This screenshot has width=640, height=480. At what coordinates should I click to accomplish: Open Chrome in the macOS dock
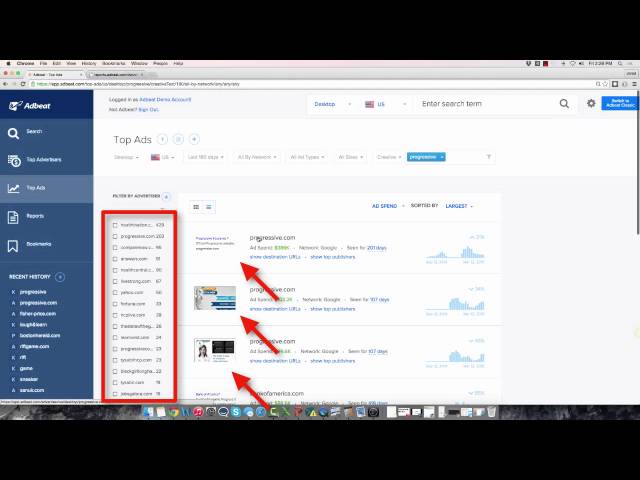point(174,412)
